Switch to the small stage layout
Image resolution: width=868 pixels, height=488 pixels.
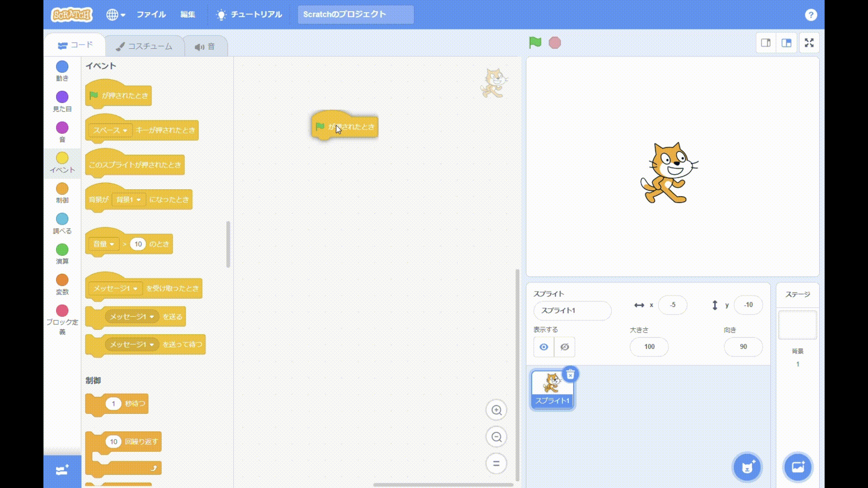(x=766, y=42)
